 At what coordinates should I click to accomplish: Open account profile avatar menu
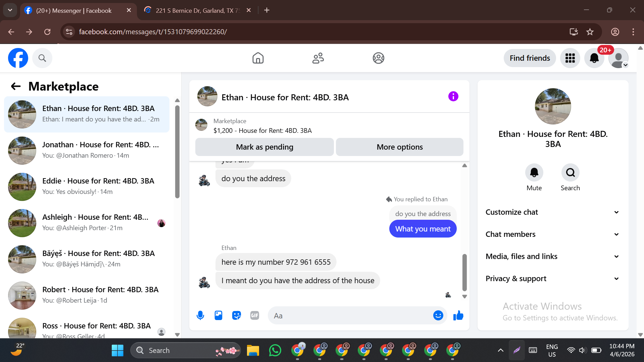click(x=618, y=58)
